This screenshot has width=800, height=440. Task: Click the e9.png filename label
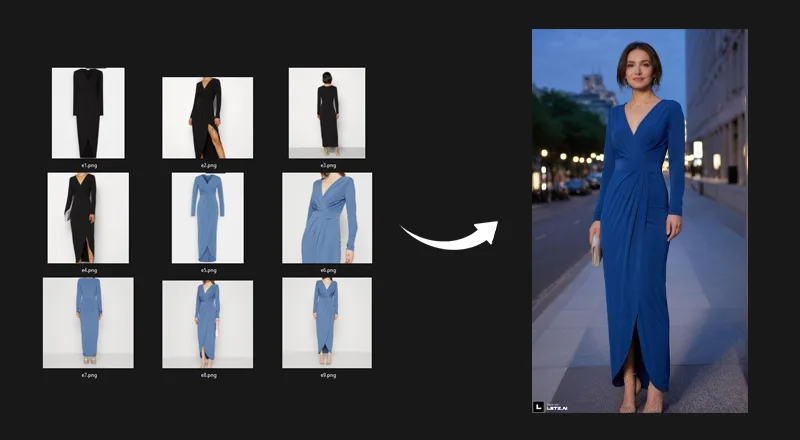pyautogui.click(x=327, y=375)
